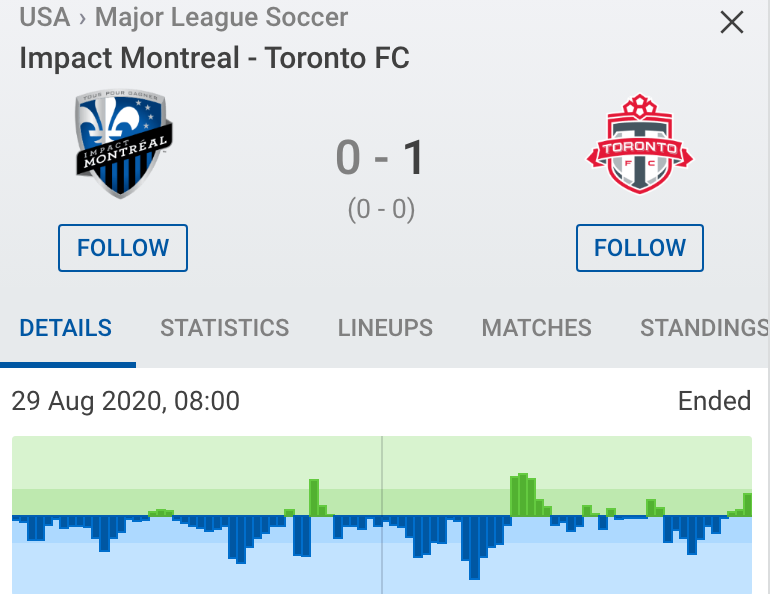Click the deepest blue momentum bar

pos(474,547)
